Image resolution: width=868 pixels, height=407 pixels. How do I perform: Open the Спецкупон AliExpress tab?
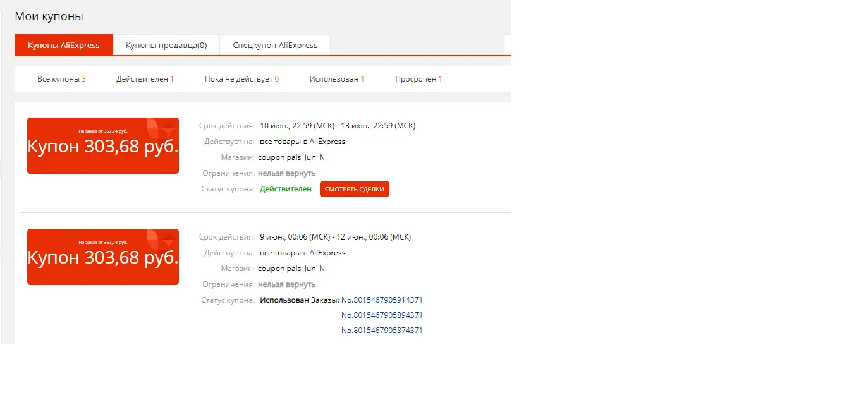click(275, 46)
